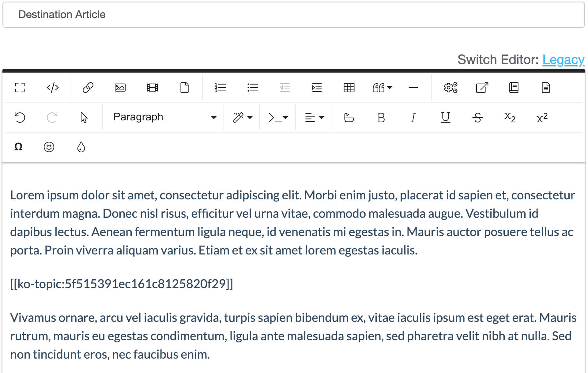Insert a table

pyautogui.click(x=349, y=88)
